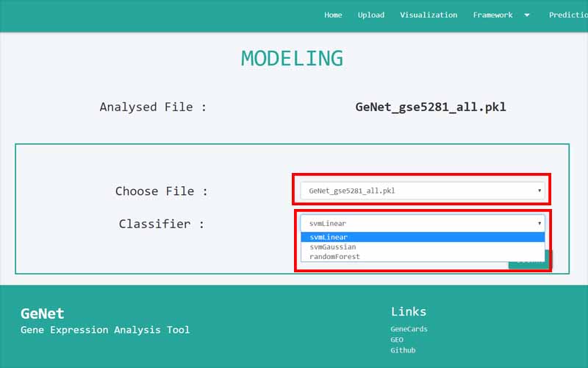
Task: Click the MODELING page heading
Action: coord(293,58)
